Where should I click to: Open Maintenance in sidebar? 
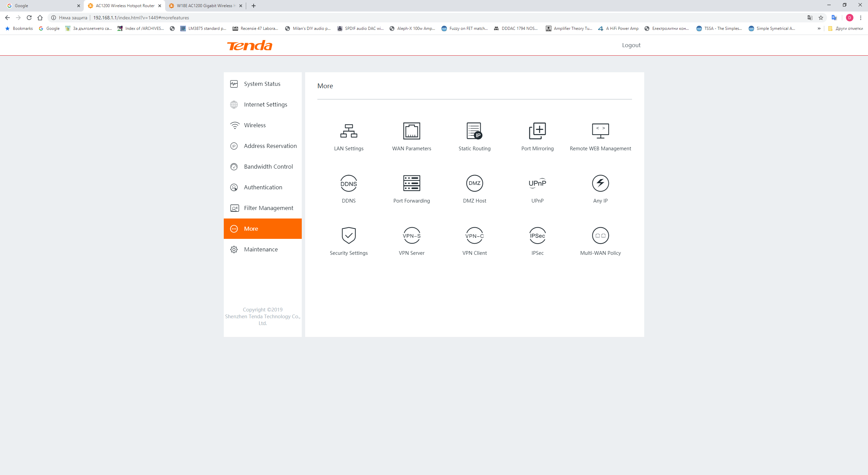tap(263, 249)
